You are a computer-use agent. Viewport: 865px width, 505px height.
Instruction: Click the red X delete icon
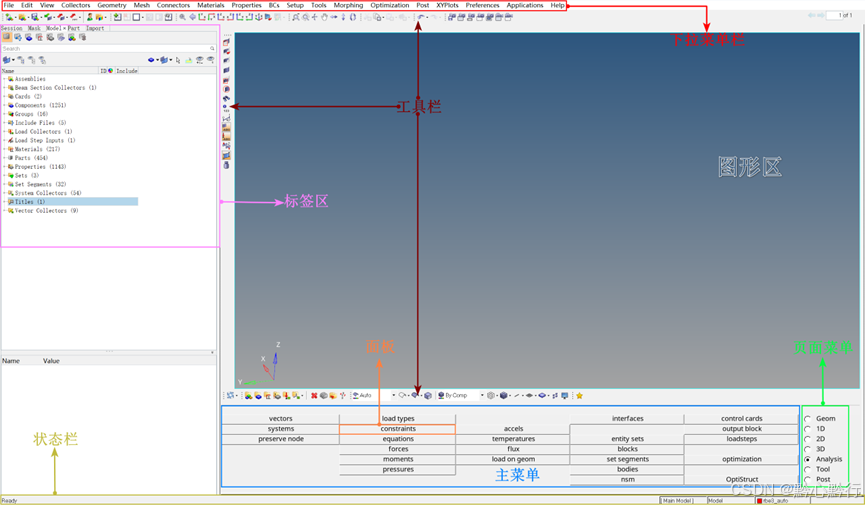(x=314, y=395)
